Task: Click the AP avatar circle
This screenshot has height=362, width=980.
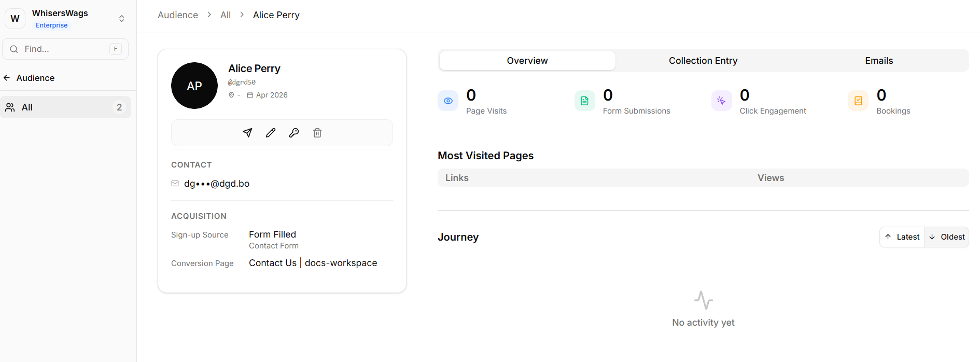Action: click(x=194, y=86)
